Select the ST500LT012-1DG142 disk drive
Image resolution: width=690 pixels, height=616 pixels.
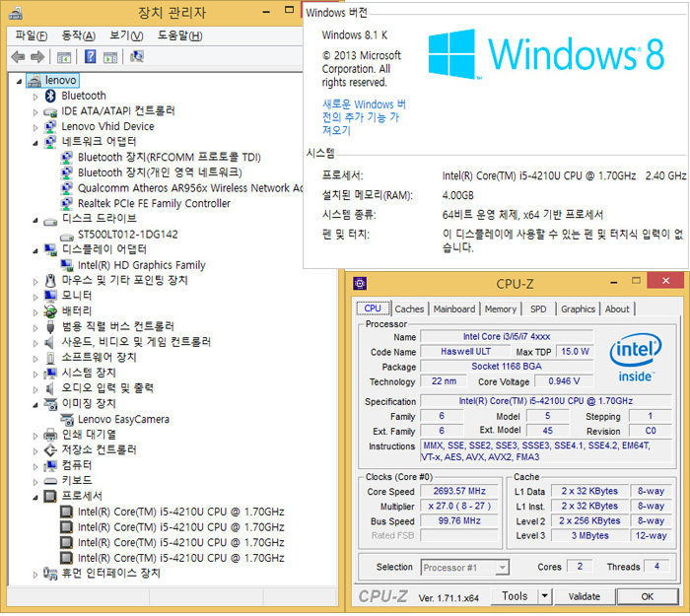(127, 235)
